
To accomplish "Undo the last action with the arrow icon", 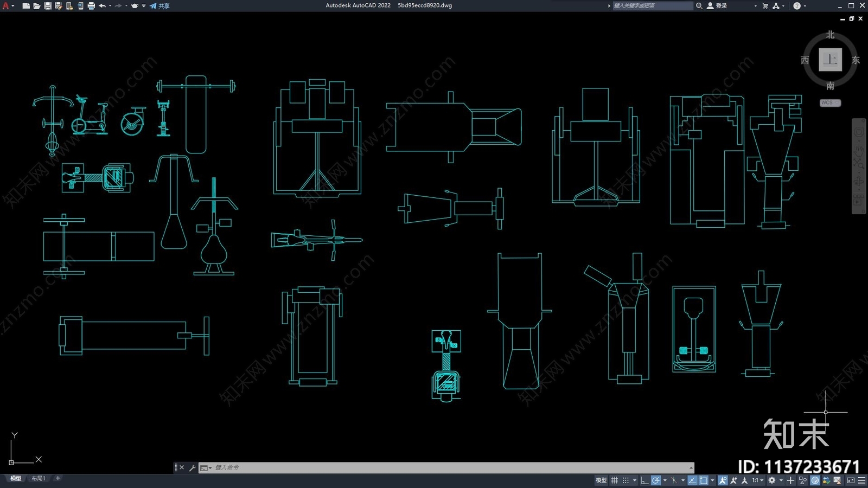I will [102, 6].
